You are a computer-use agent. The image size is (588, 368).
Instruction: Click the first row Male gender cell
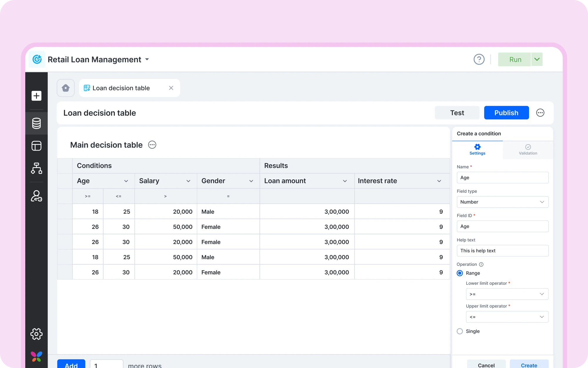click(x=228, y=212)
